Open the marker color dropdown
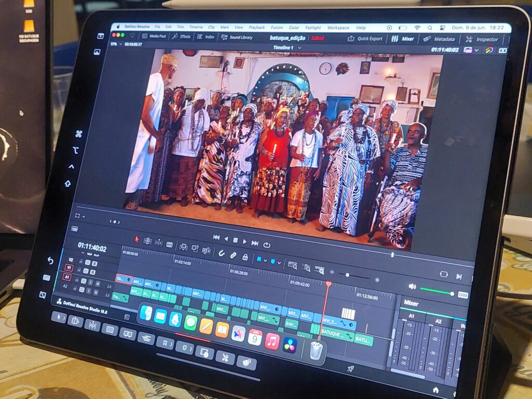 [279, 263]
